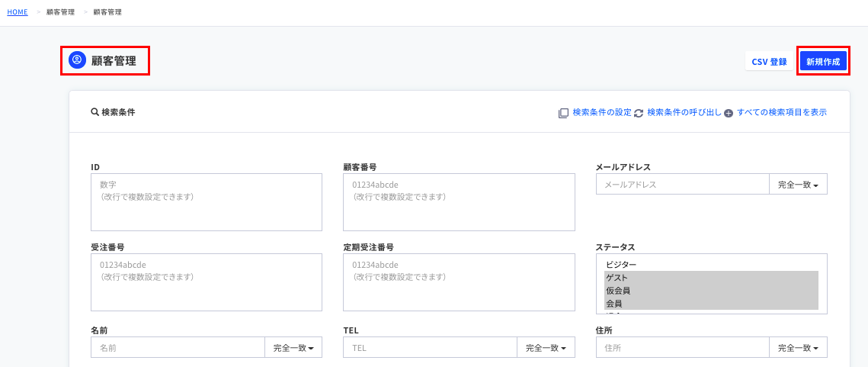Open 名前 完全一致 dropdown
868x367 pixels.
293,348
